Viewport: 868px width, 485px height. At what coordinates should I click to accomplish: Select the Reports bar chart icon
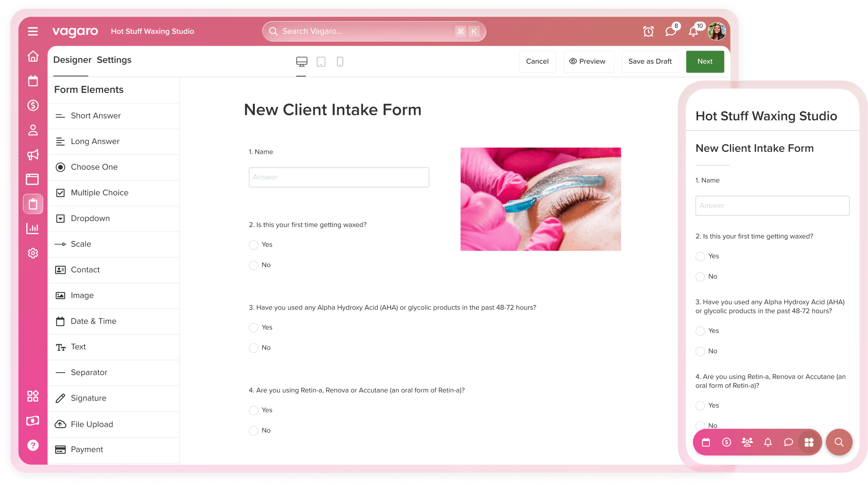click(33, 228)
